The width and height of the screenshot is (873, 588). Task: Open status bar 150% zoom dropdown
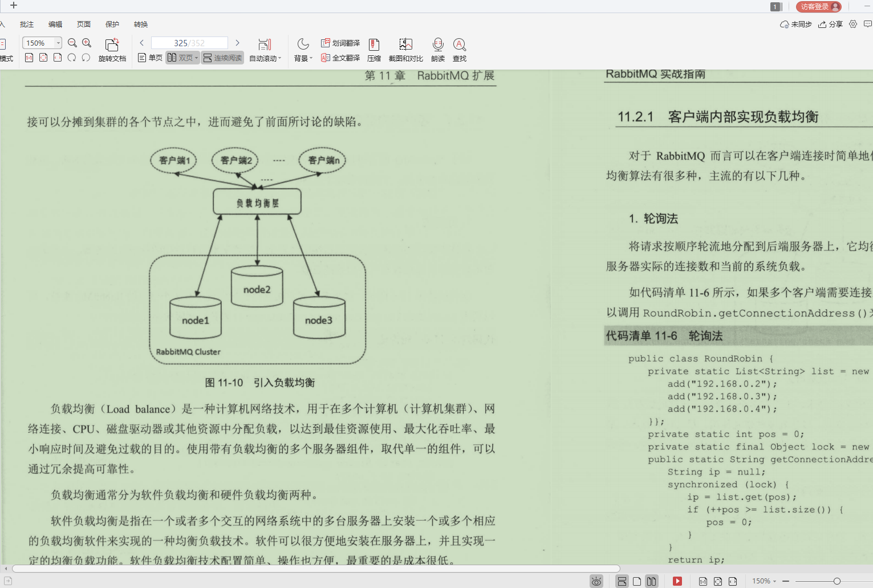[x=764, y=581]
